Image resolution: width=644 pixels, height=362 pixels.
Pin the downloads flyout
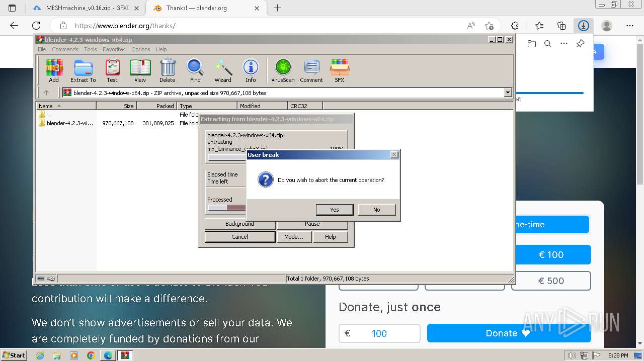click(x=580, y=44)
